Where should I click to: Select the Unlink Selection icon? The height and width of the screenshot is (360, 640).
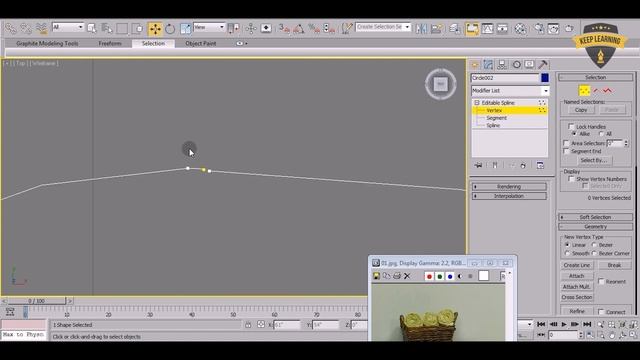26,28
